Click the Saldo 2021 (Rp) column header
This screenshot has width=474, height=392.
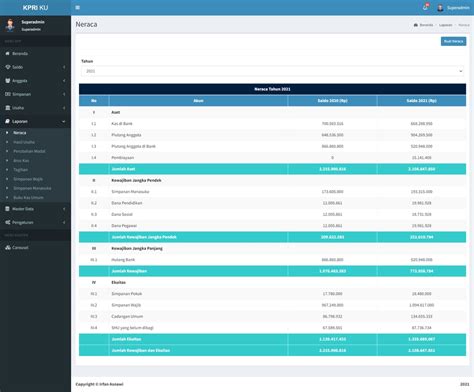point(421,101)
